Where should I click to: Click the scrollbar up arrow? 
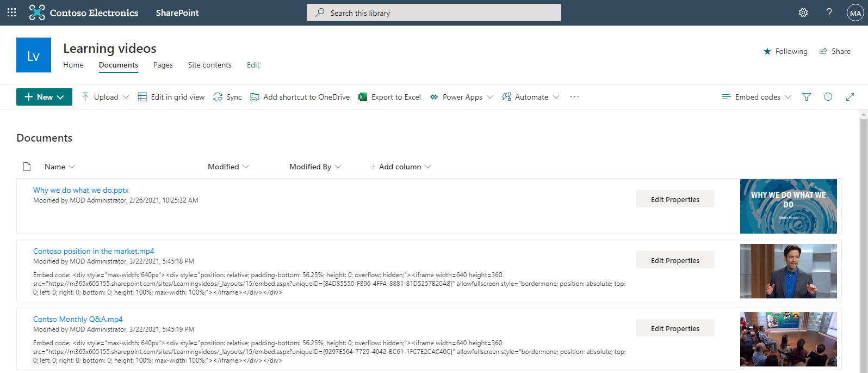click(864, 114)
